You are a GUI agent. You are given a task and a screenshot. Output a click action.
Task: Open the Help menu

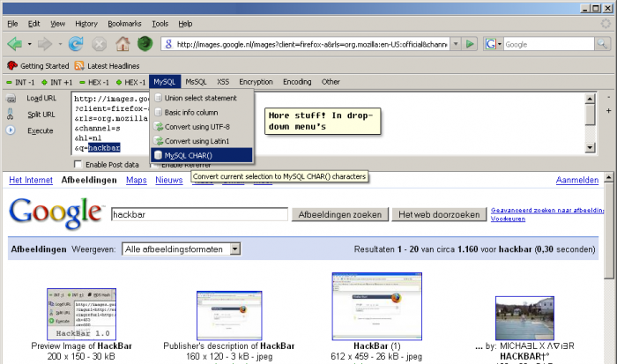click(x=185, y=24)
